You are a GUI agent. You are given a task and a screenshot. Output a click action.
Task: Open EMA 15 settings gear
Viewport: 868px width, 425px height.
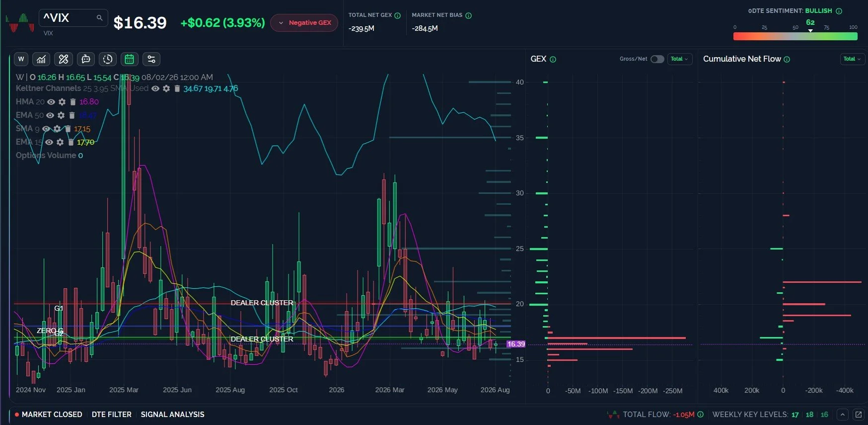[x=60, y=142]
